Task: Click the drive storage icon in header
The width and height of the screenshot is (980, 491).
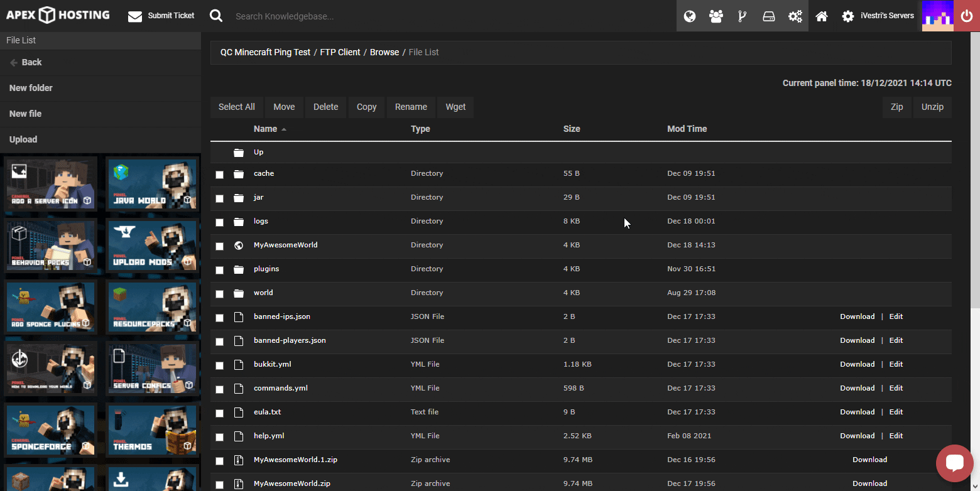Action: [x=769, y=16]
